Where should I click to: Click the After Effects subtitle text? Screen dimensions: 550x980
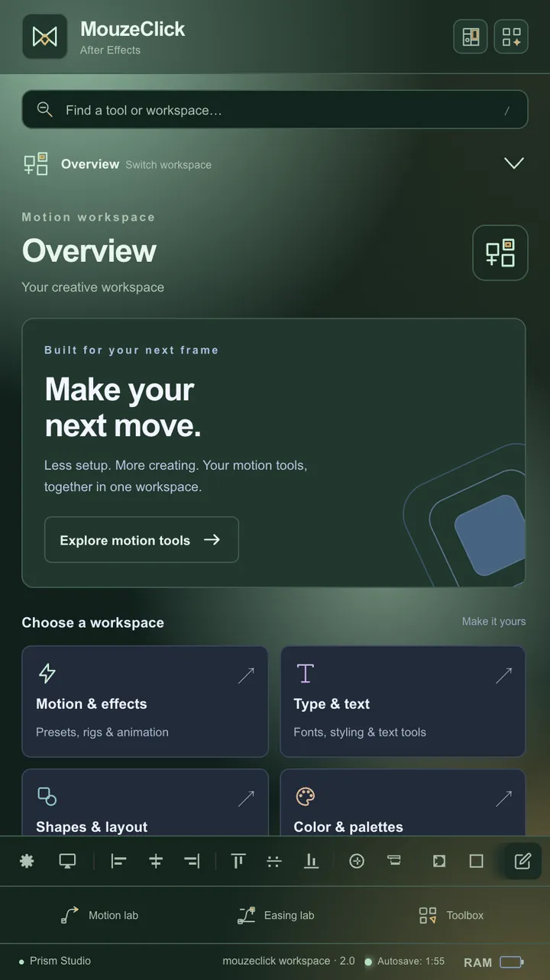coord(110,50)
